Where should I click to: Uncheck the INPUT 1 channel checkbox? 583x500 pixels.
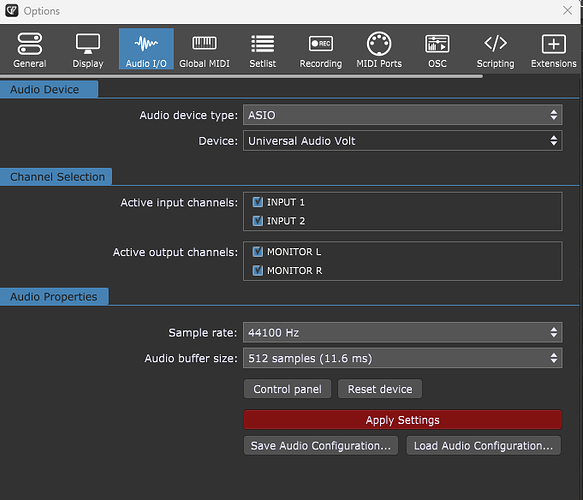pyautogui.click(x=258, y=202)
